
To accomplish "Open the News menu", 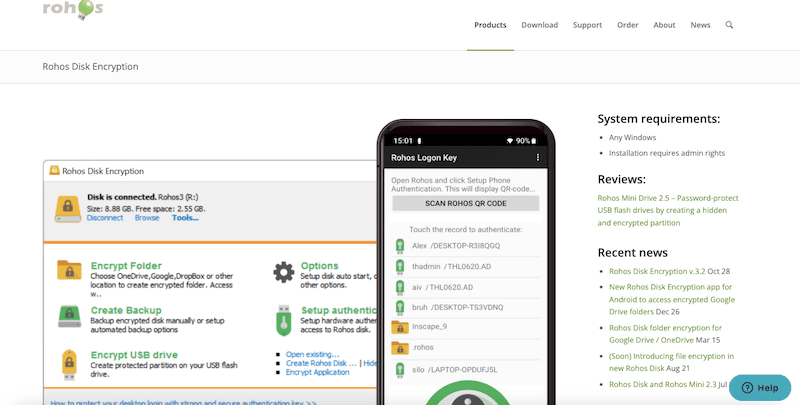I will coord(701,25).
